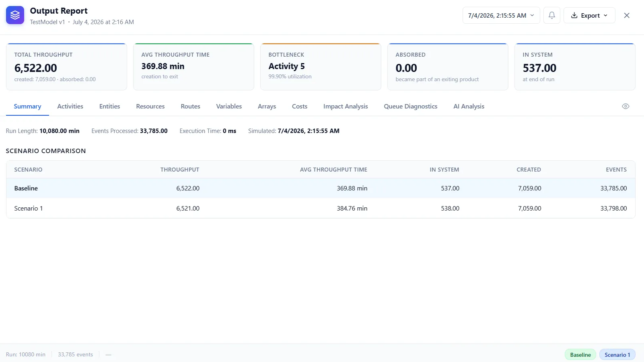
Task: Select the Variables tab
Action: click(x=229, y=106)
